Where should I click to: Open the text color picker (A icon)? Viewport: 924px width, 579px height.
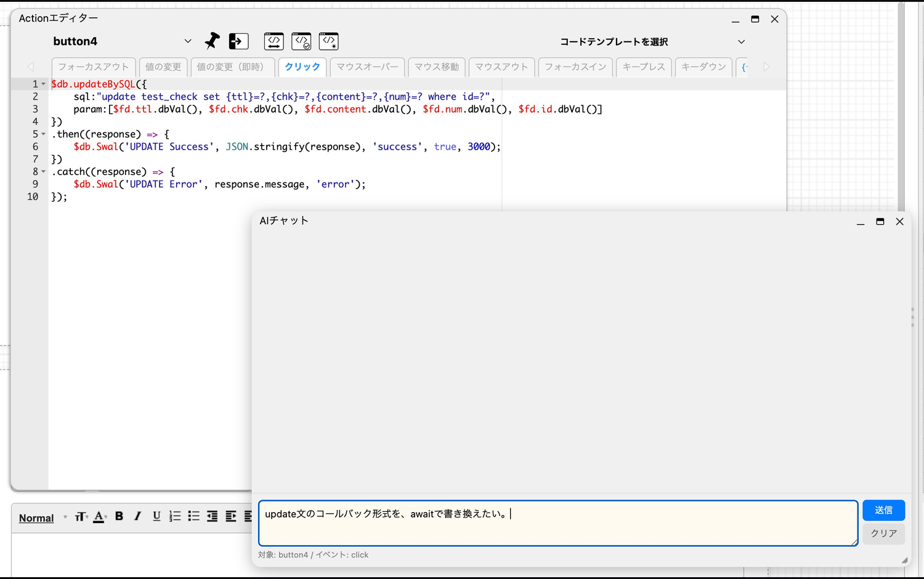click(100, 517)
